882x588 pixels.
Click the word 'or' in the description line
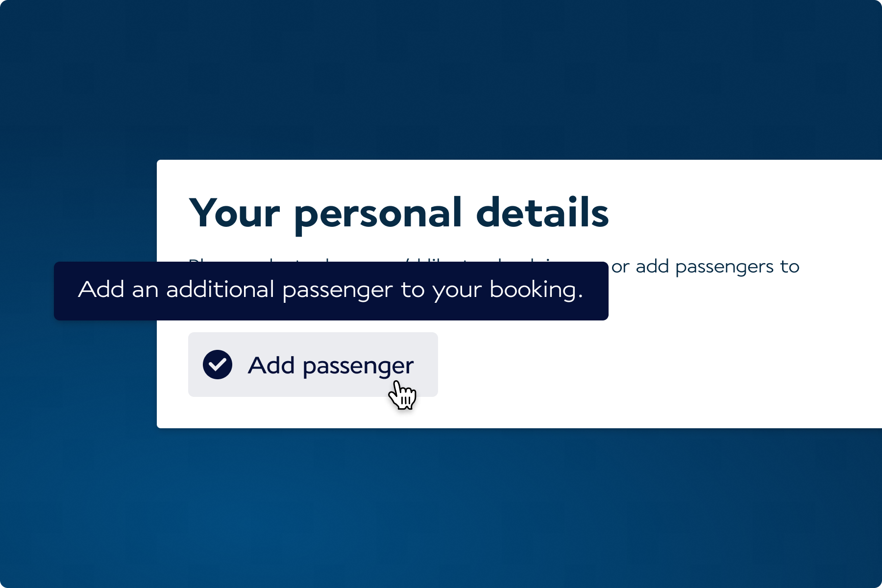tap(620, 267)
